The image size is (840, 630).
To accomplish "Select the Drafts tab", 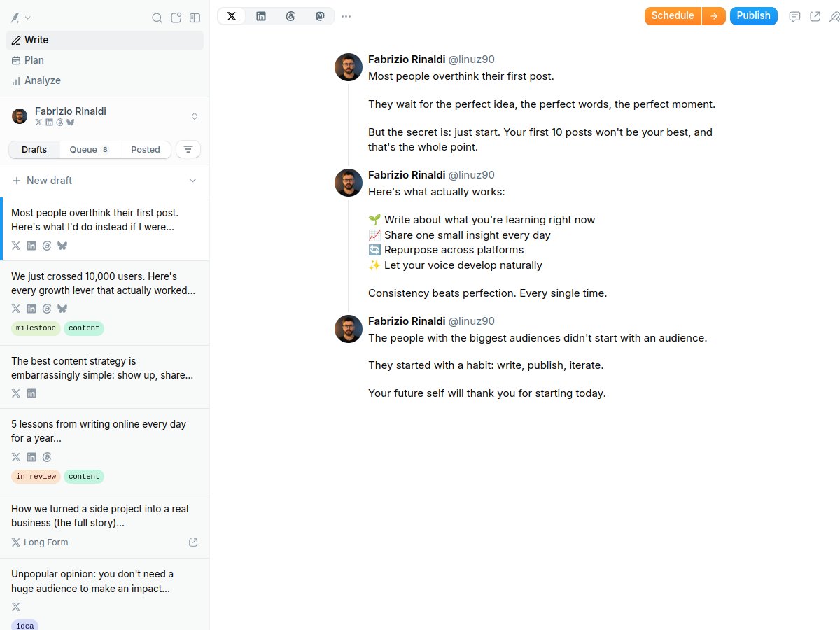I will coord(34,149).
